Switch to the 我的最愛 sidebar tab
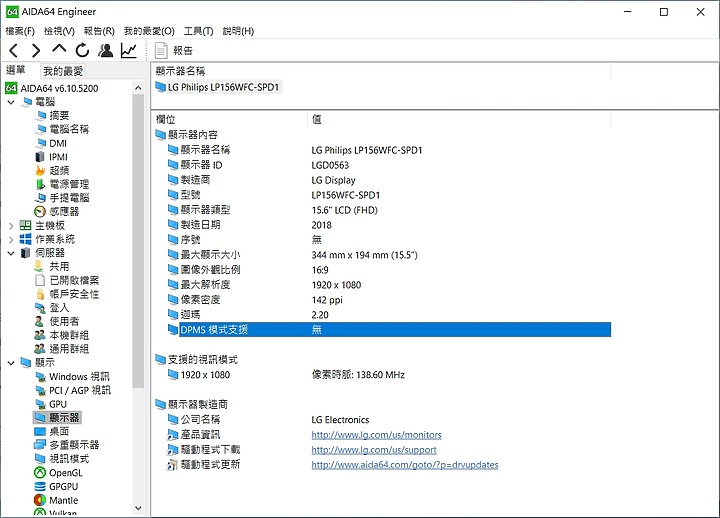720x518 pixels. pyautogui.click(x=63, y=71)
